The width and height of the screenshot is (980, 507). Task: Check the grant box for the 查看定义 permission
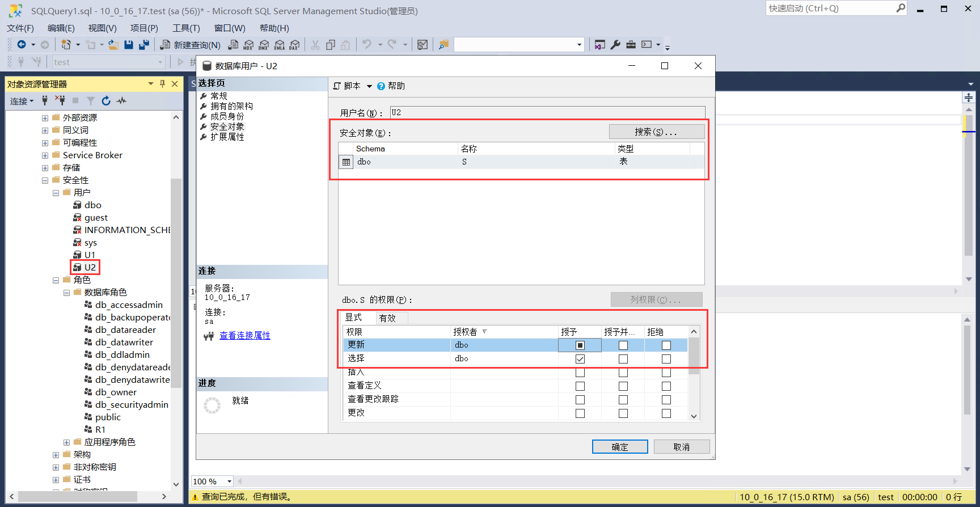[x=580, y=386]
